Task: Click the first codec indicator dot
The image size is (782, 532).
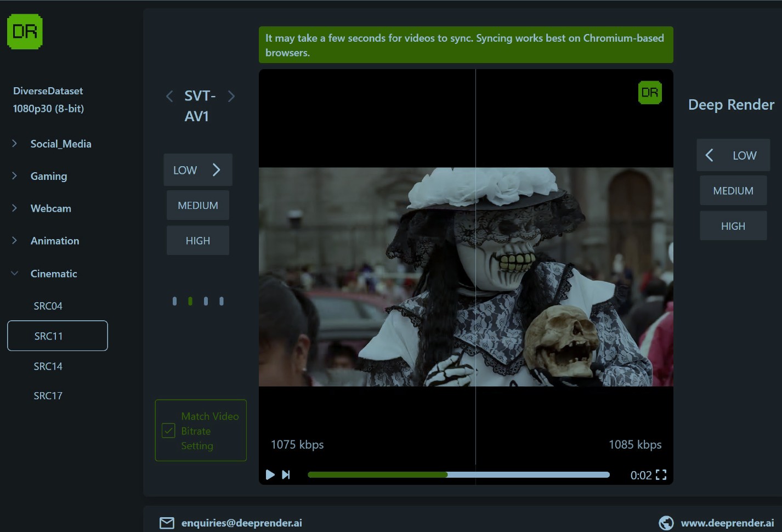Action: [x=174, y=301]
